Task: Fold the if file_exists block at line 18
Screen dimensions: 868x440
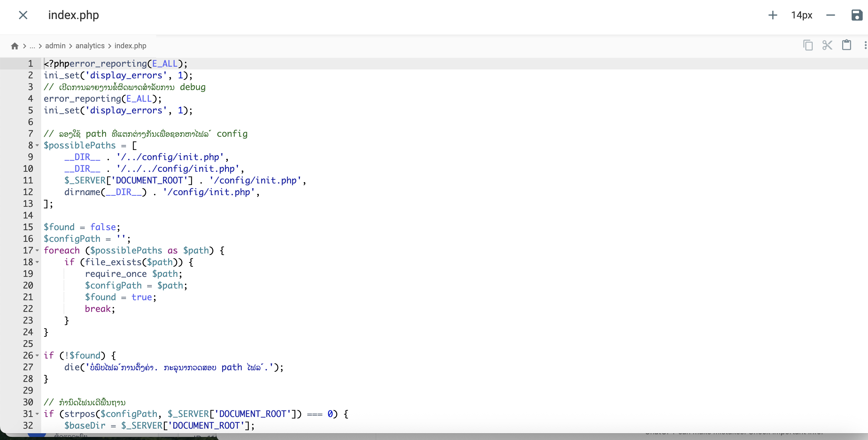Action: click(37, 262)
